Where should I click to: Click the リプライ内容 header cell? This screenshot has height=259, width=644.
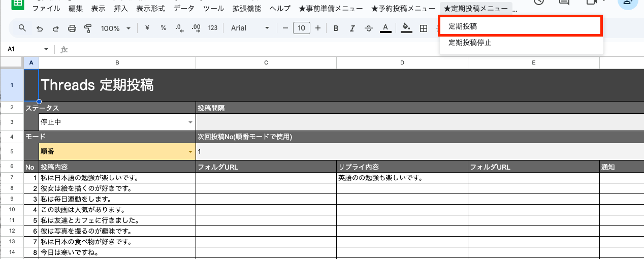click(402, 167)
